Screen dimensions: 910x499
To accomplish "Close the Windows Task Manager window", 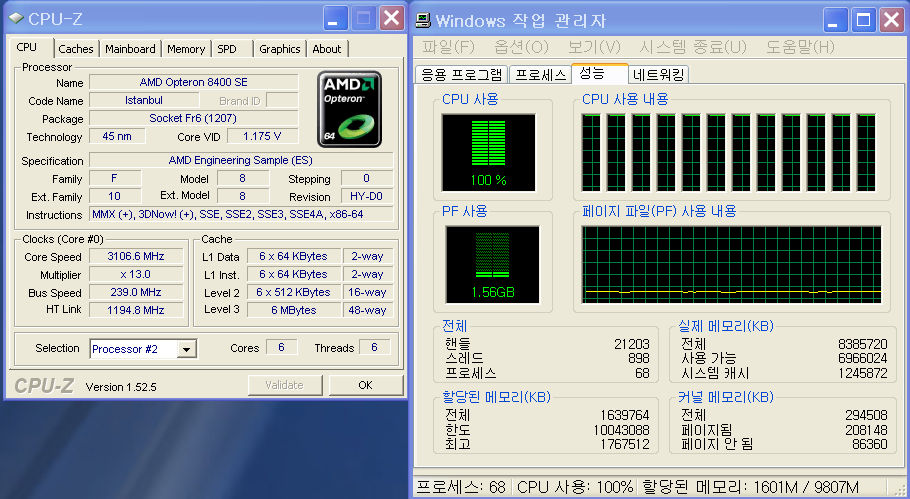I will 891,20.
